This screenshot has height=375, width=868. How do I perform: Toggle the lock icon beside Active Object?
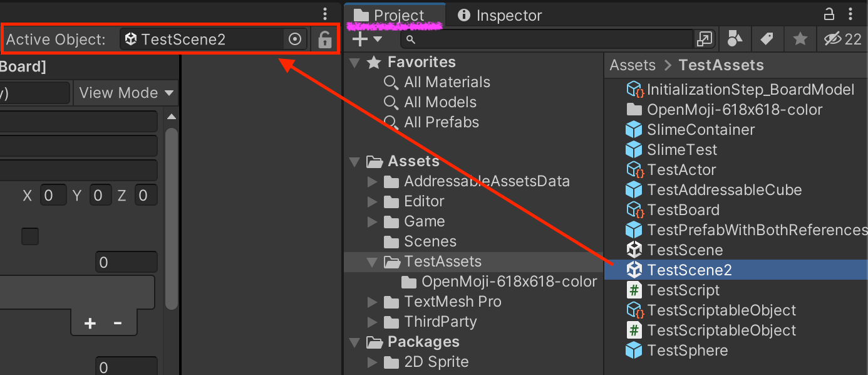324,40
